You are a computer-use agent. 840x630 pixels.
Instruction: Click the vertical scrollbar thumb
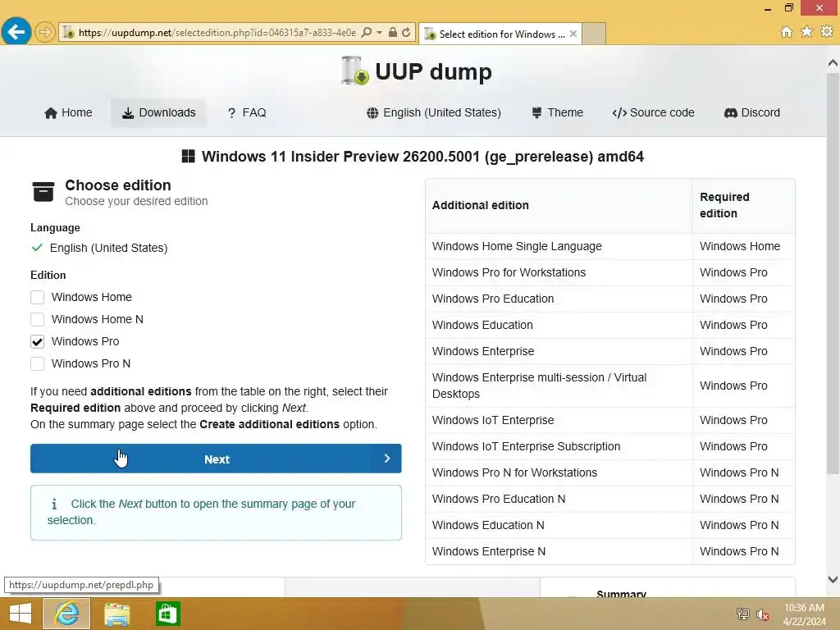coord(833,273)
